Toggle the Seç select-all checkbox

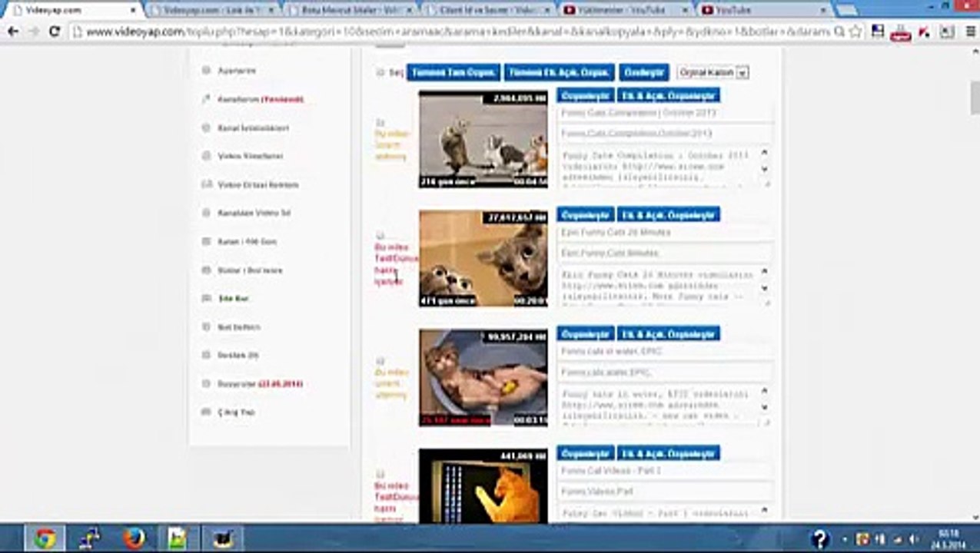[380, 72]
